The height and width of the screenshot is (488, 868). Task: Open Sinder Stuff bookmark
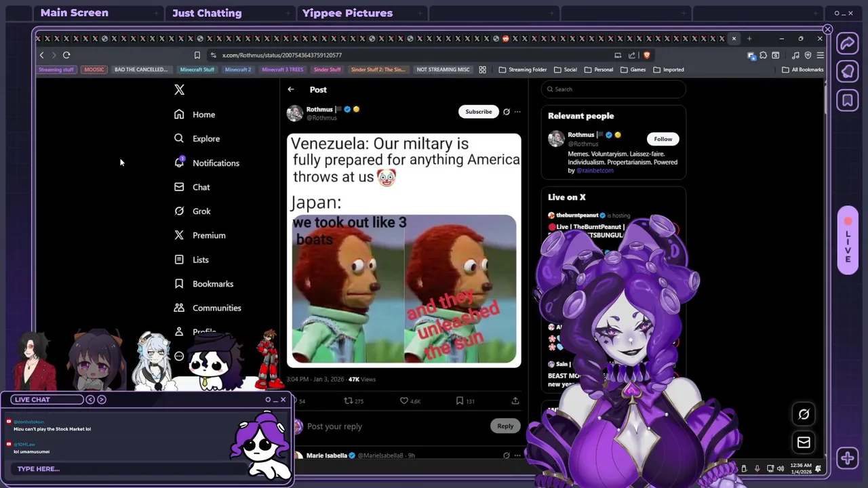tap(327, 69)
